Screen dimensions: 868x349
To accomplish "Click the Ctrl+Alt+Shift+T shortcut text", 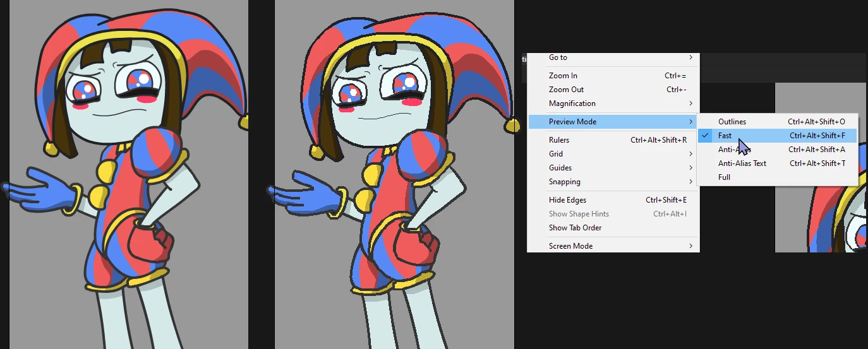I will click(817, 163).
